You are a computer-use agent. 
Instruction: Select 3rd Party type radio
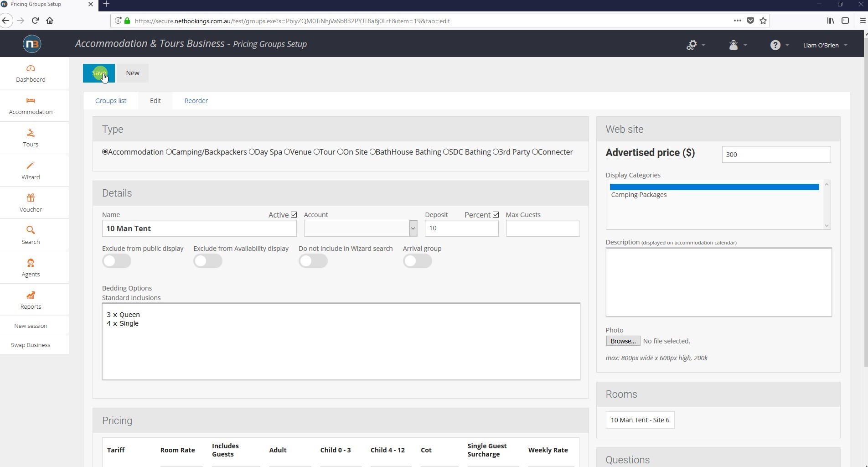click(x=496, y=152)
